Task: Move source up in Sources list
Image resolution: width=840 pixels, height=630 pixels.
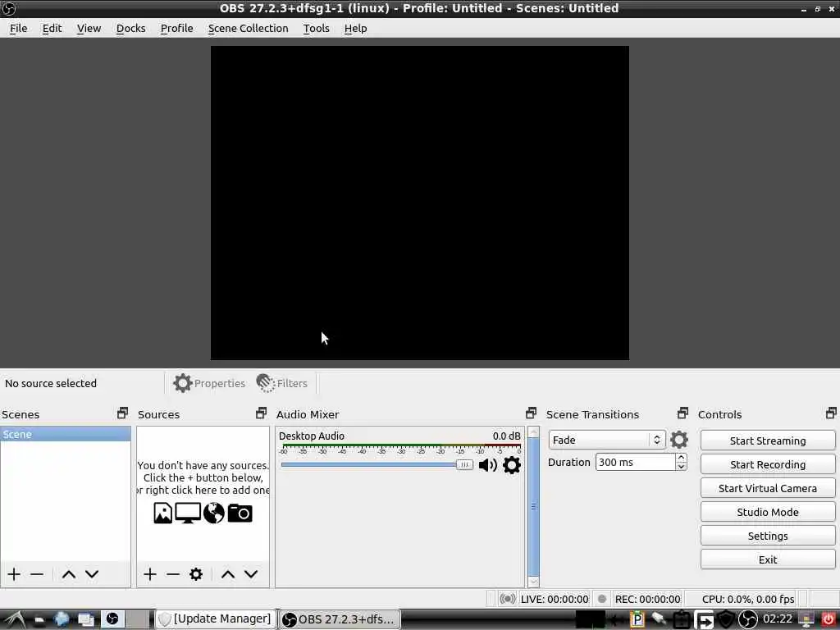Action: click(x=228, y=574)
